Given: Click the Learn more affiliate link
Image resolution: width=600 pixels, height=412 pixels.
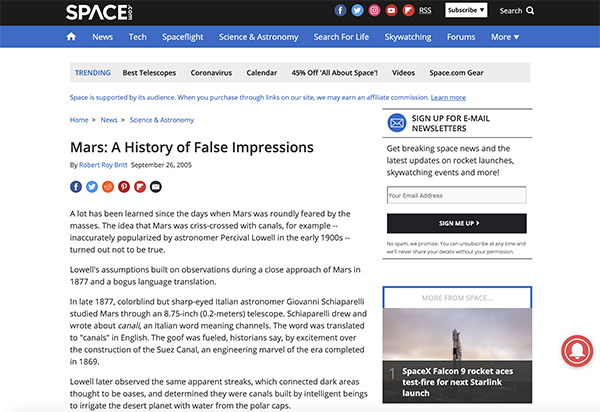Looking at the screenshot, I should (448, 97).
